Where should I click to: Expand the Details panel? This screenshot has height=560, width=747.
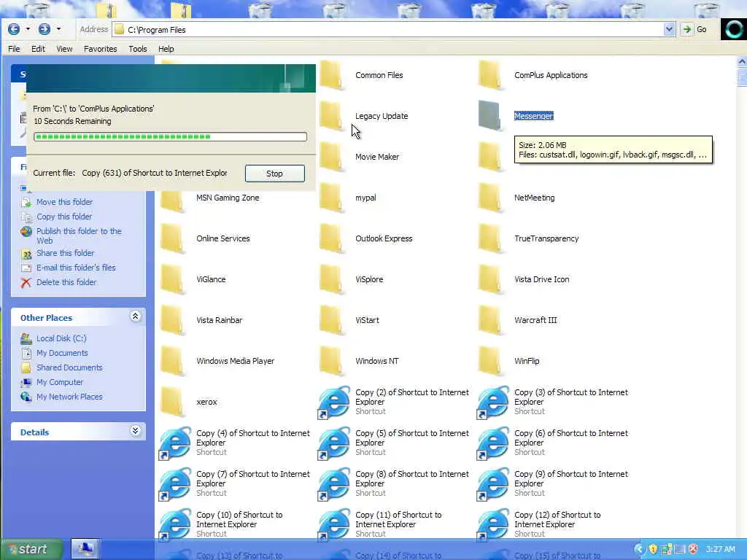pyautogui.click(x=135, y=431)
